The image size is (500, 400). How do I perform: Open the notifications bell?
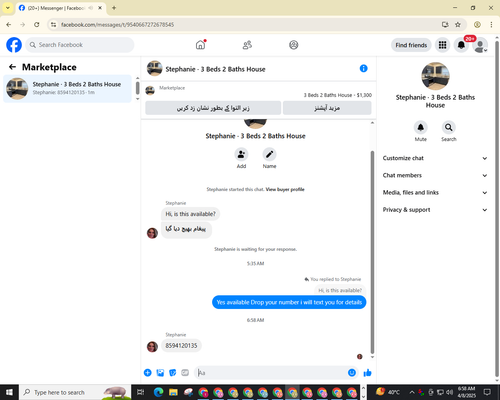(x=461, y=45)
